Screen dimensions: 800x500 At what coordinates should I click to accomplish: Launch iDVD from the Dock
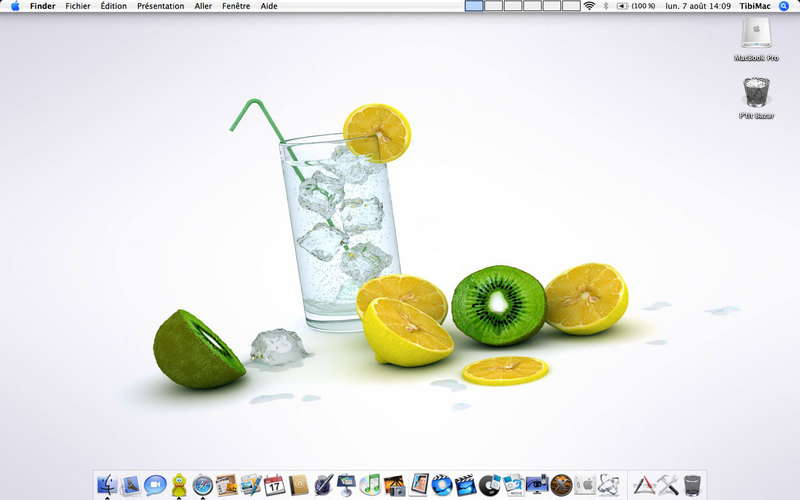click(x=442, y=485)
